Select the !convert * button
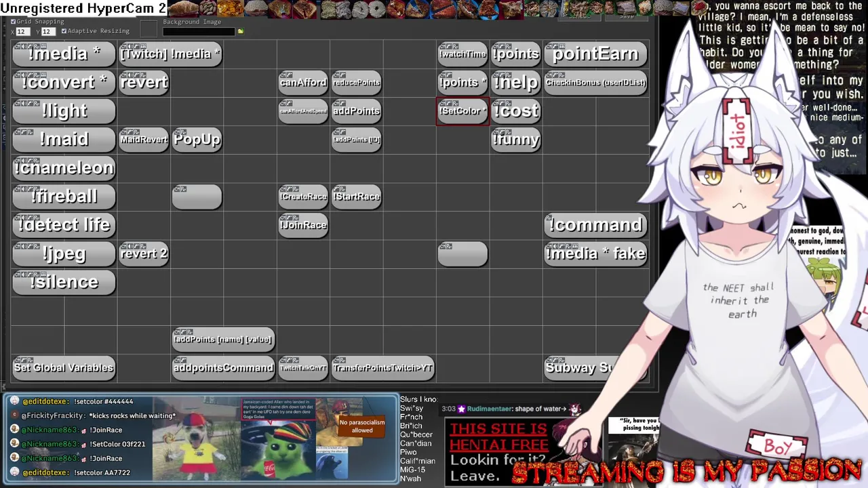The image size is (868, 488). coord(64,83)
